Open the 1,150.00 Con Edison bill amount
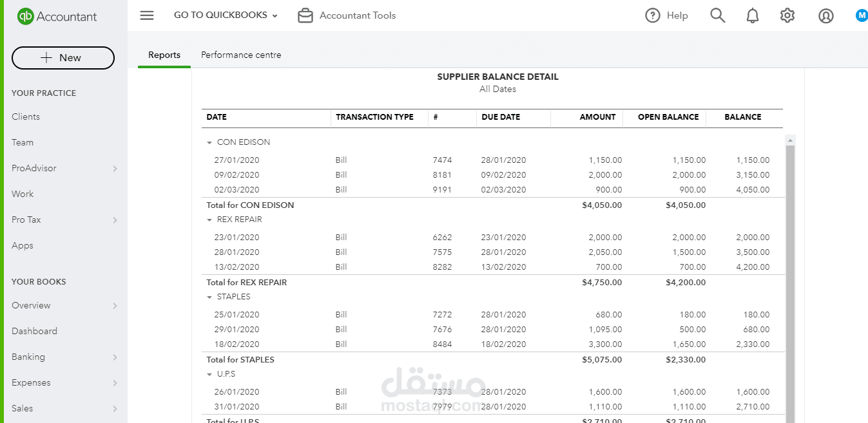 click(x=605, y=160)
